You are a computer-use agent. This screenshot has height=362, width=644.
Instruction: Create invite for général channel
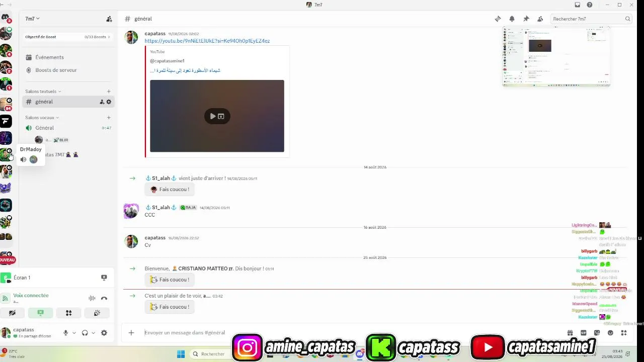[102, 102]
